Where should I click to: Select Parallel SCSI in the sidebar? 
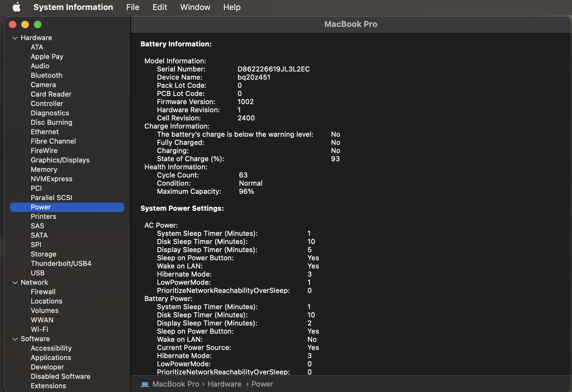[x=51, y=198]
